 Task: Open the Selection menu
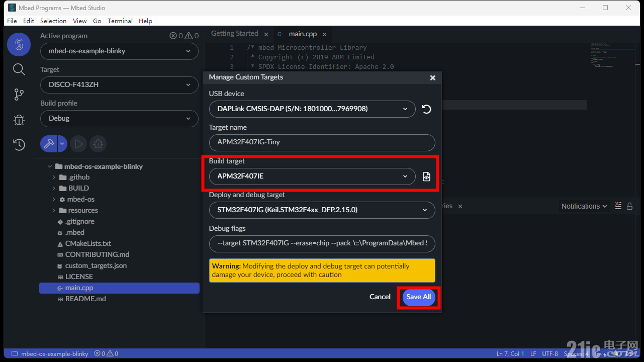(x=53, y=21)
